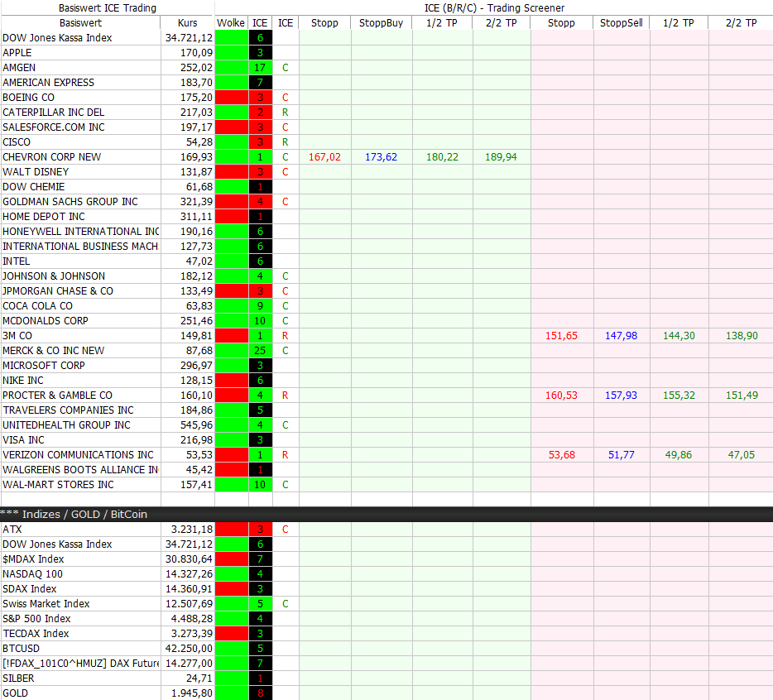
Task: Click 3M 1/2 TP value 144,30
Action: pyautogui.click(x=679, y=336)
